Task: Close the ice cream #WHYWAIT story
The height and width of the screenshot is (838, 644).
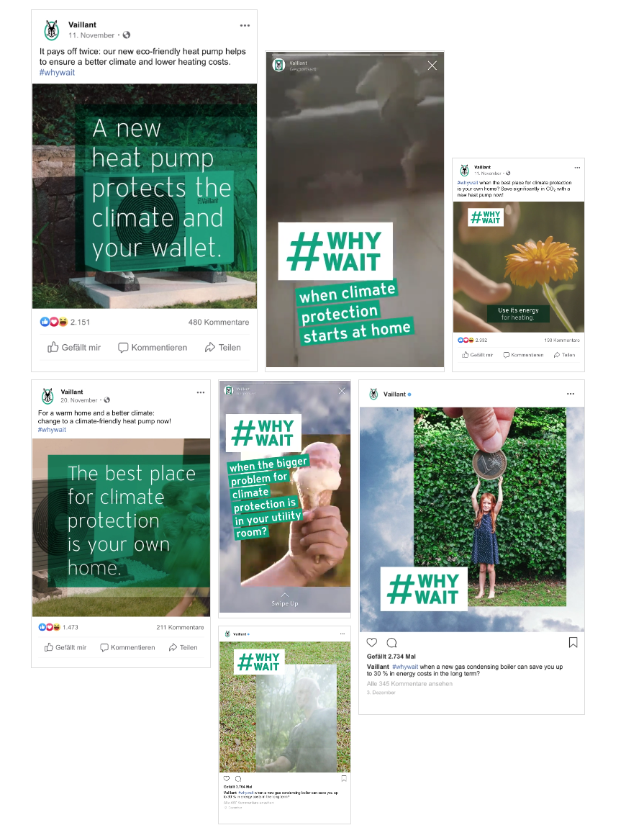Action: click(342, 391)
